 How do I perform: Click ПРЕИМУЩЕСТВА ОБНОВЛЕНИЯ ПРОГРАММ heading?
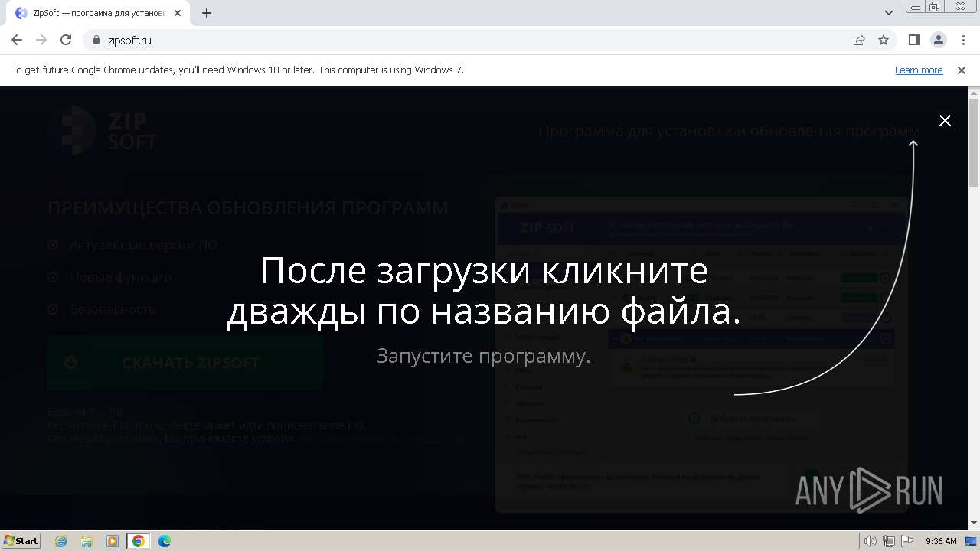coord(248,208)
